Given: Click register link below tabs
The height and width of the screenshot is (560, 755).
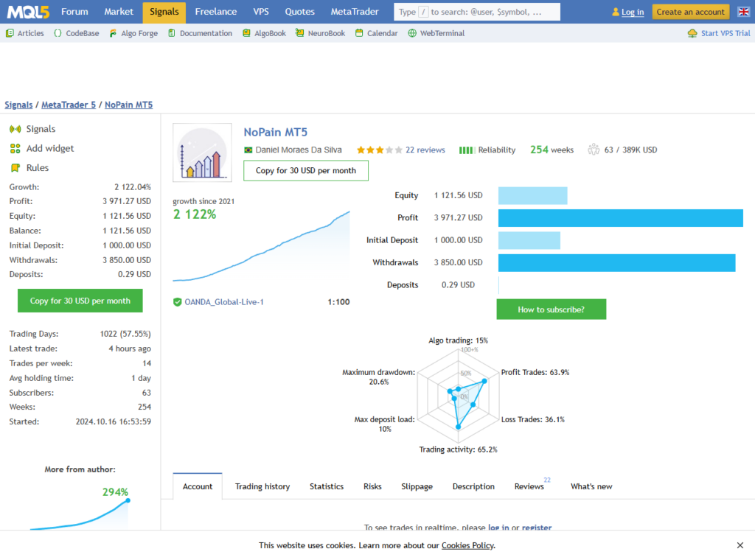Looking at the screenshot, I should (537, 528).
